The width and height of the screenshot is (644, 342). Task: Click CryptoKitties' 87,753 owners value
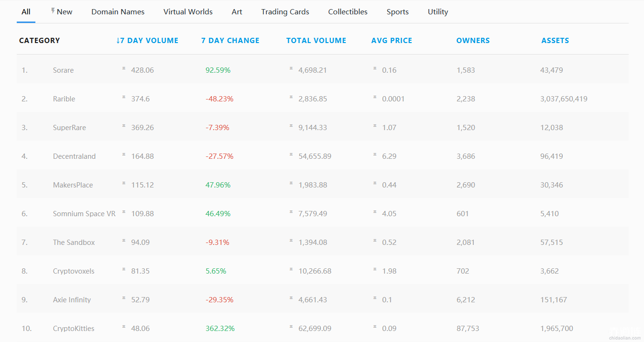click(468, 329)
